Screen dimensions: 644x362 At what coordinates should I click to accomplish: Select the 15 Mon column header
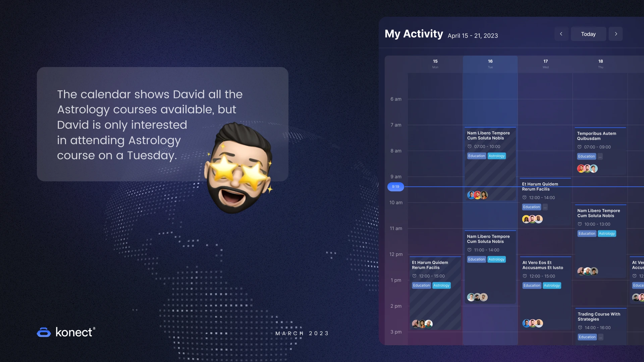pos(435,64)
